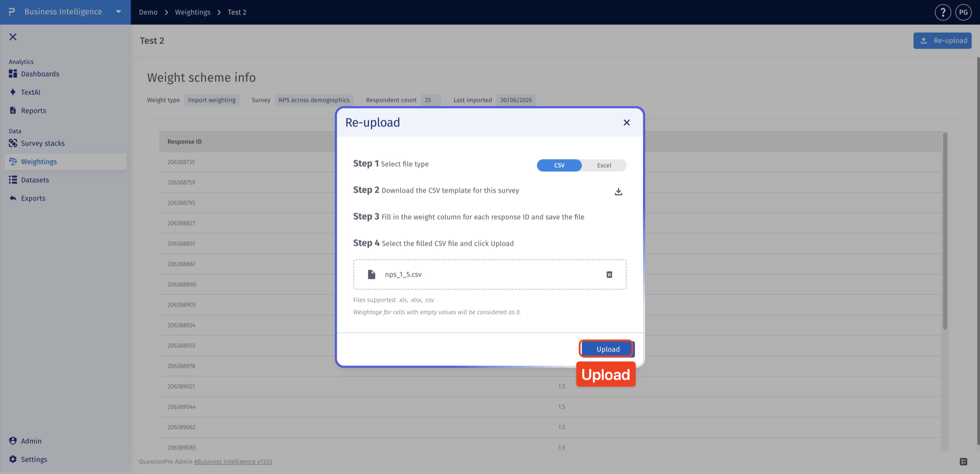The width and height of the screenshot is (980, 474).
Task: Click response ID 206388735
Action: [x=181, y=162]
